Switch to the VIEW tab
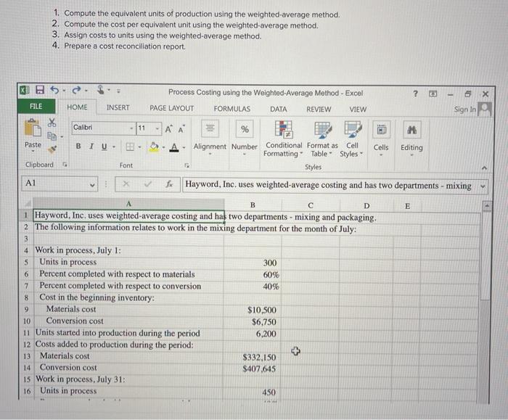Viewport: 508px width, 420px height. click(358, 110)
